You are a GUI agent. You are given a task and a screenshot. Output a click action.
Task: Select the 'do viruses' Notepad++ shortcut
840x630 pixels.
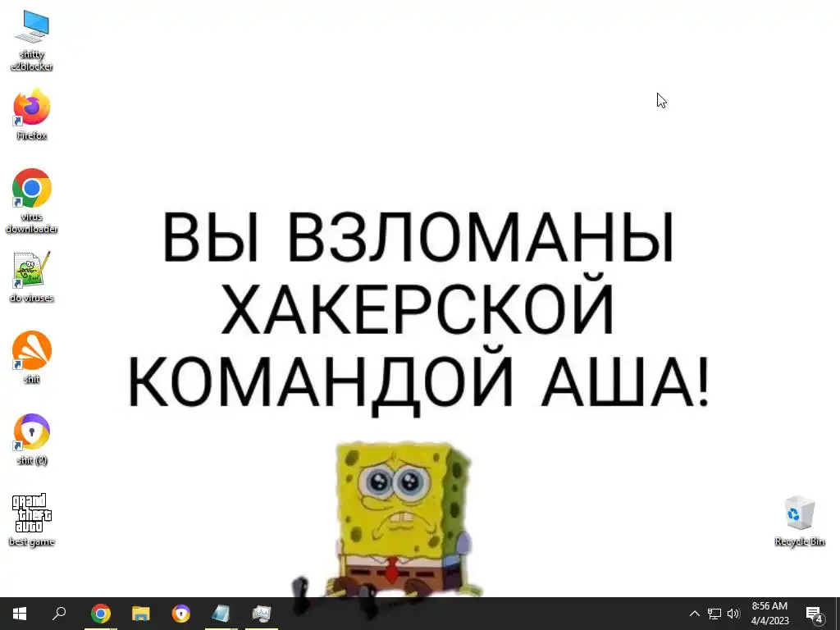click(32, 277)
